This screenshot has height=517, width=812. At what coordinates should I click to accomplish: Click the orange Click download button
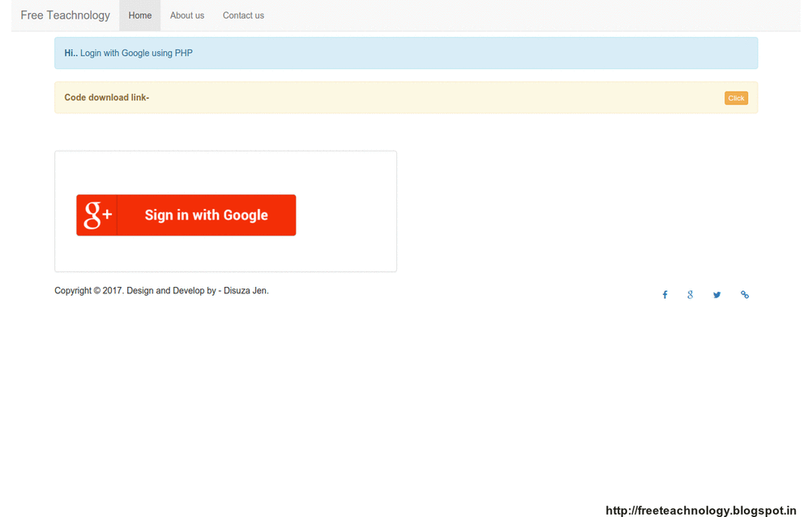(736, 98)
